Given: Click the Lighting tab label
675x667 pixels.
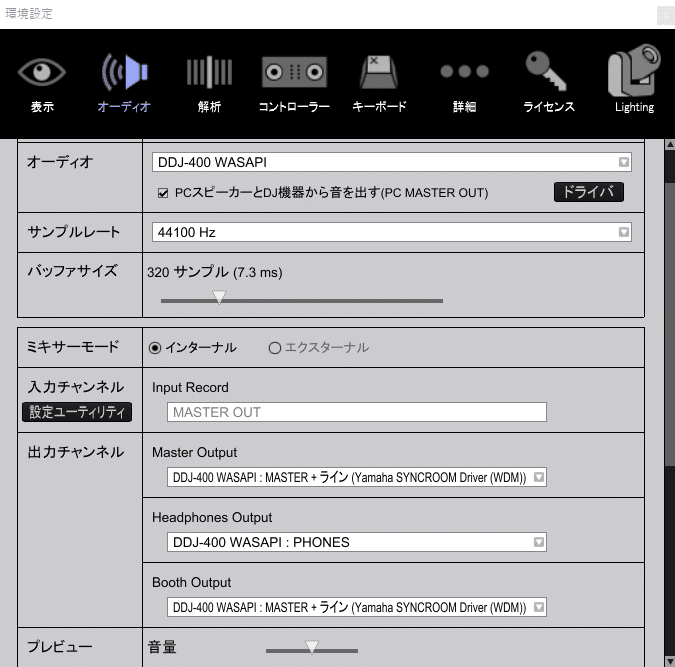Looking at the screenshot, I should click(x=634, y=107).
